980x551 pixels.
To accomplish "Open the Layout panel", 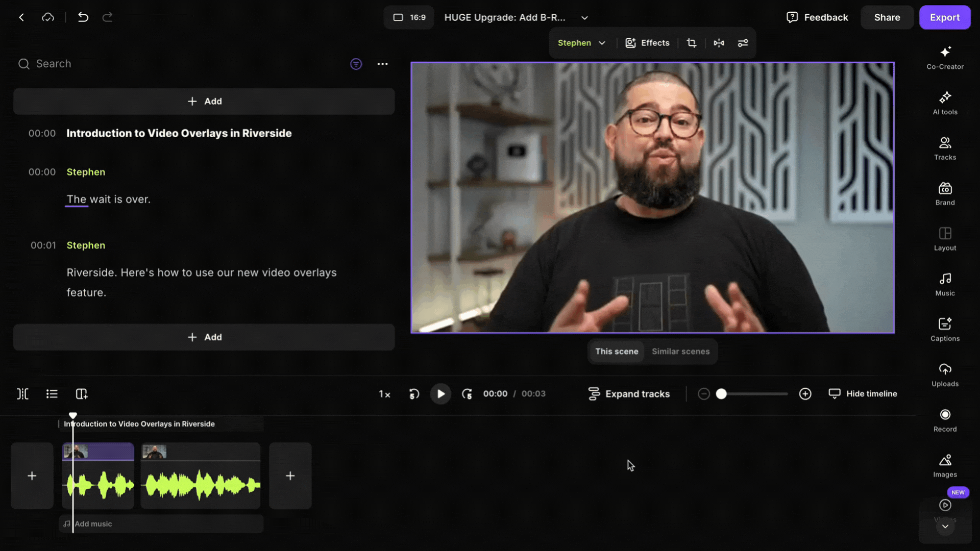I will [x=945, y=239].
